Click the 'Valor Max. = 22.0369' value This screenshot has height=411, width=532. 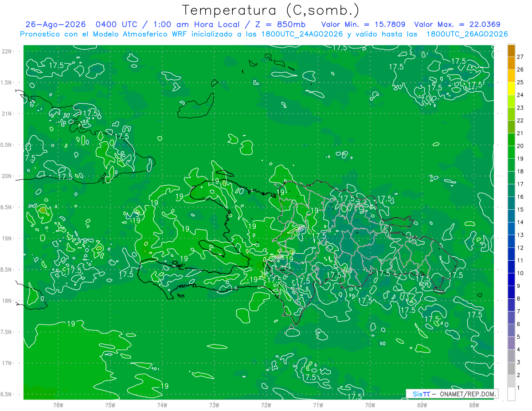(x=457, y=24)
